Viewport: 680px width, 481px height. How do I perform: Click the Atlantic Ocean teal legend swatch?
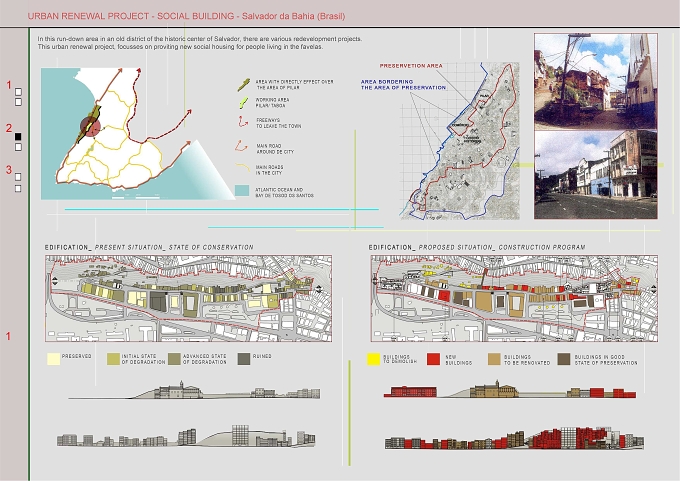click(242, 191)
